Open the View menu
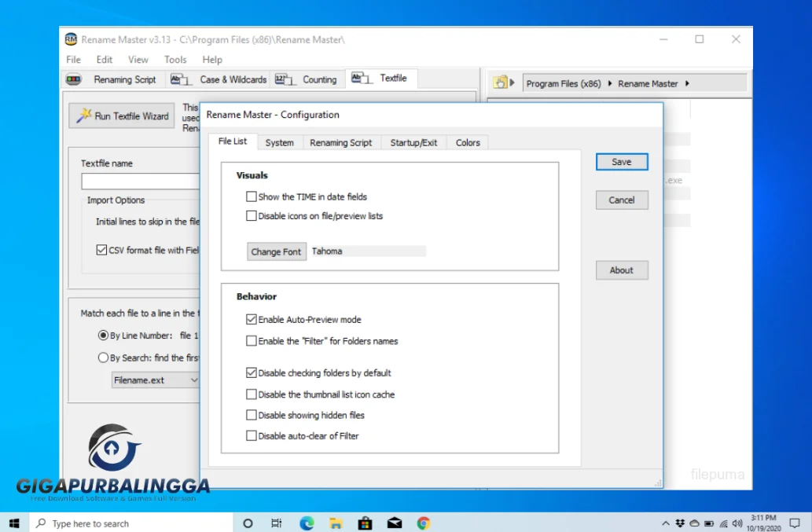The width and height of the screenshot is (812, 532). click(138, 60)
